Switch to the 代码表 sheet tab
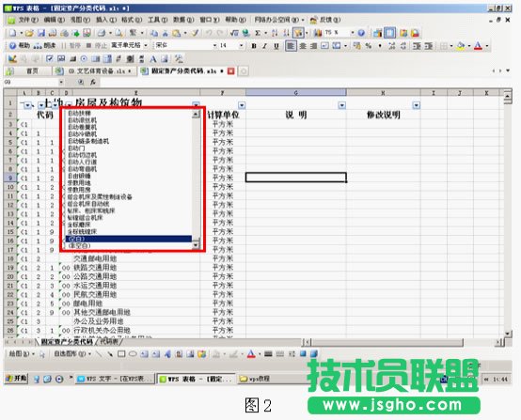 [x=109, y=342]
